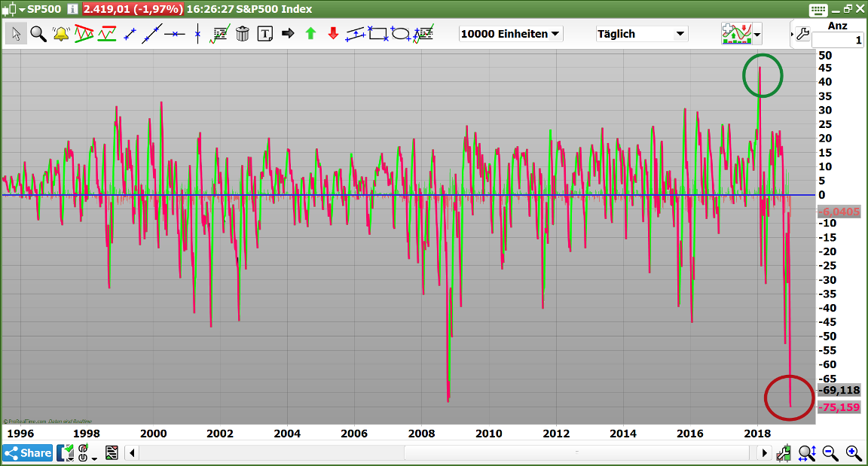Expand the indicators dropdown arrow
The image size is (868, 466).
[757, 35]
